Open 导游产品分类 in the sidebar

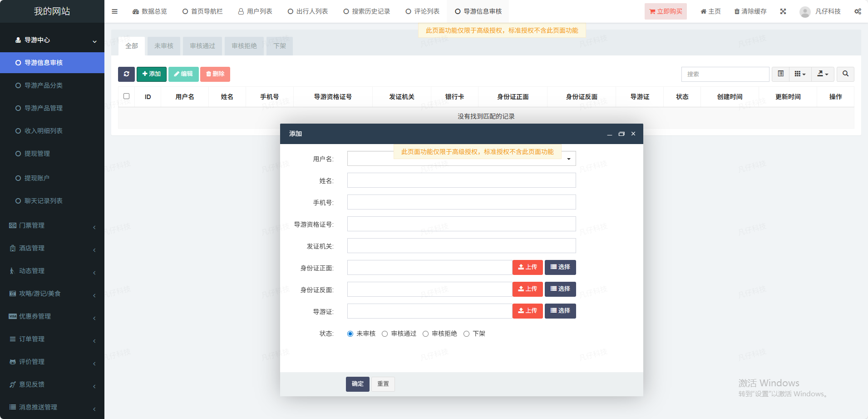[x=44, y=85]
